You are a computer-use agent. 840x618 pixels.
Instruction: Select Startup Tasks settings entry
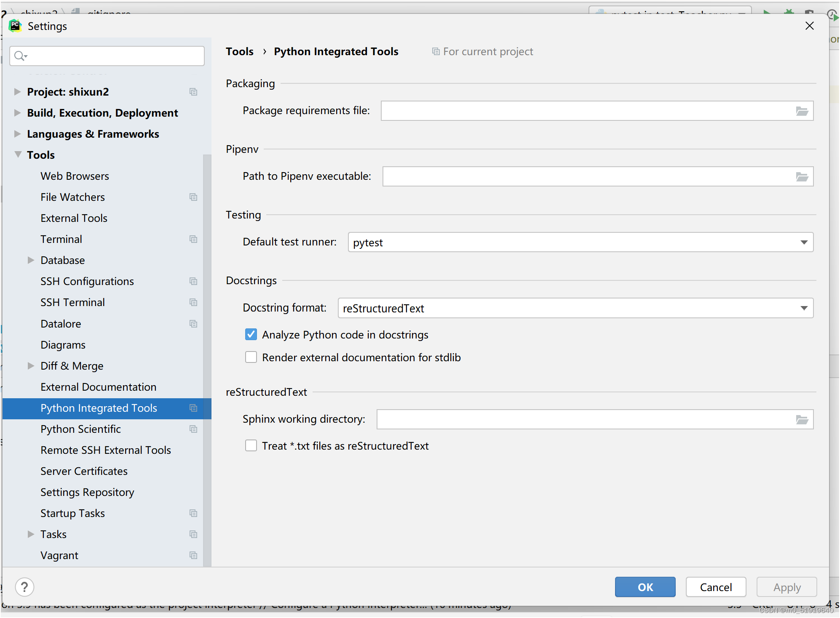pos(73,513)
